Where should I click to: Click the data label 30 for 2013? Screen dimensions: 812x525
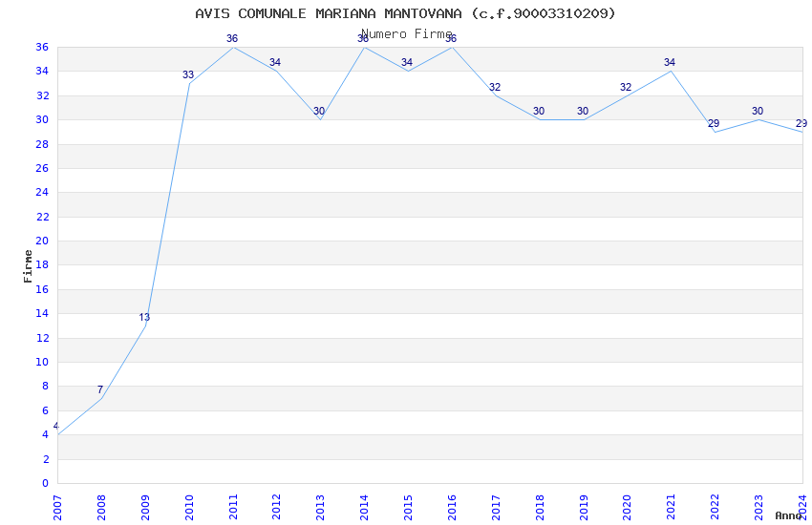[x=319, y=112]
